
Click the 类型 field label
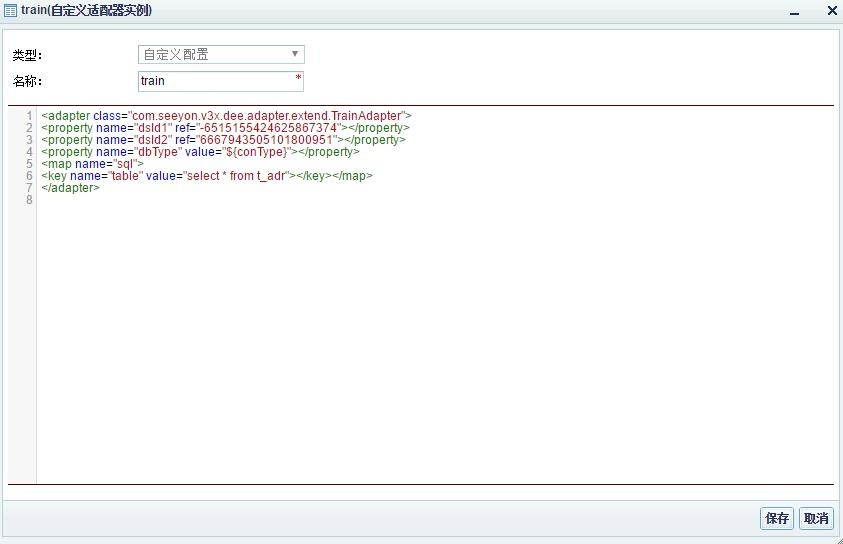click(x=27, y=55)
